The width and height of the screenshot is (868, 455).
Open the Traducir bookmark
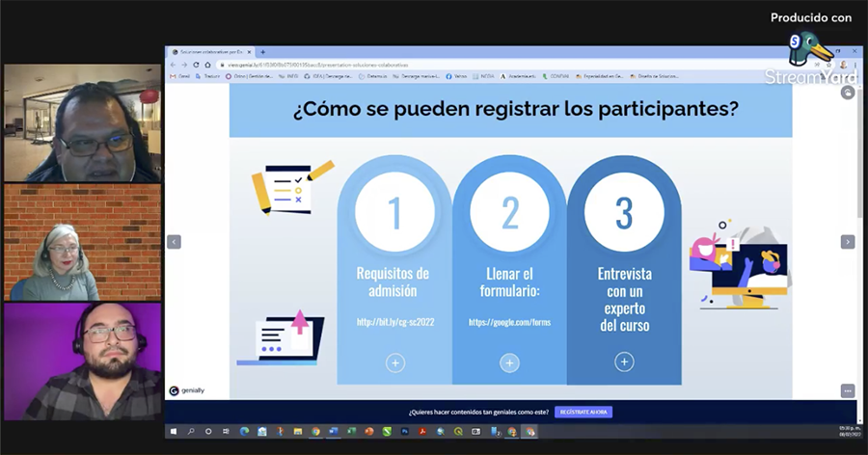pos(207,76)
